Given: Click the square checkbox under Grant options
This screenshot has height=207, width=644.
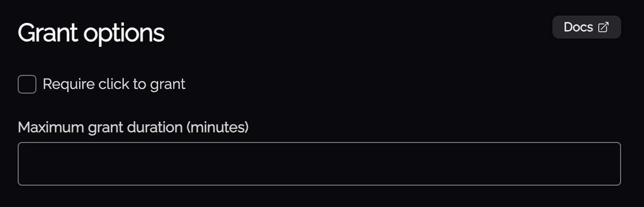Looking at the screenshot, I should [27, 84].
